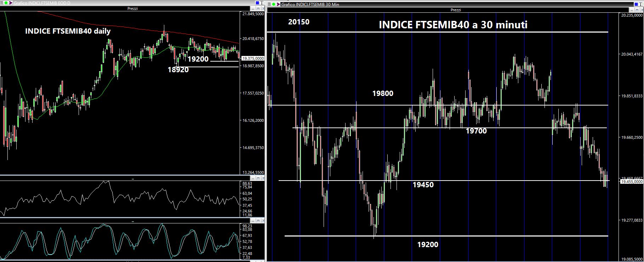Maximize the bottom oscillator panel under the daily chart
644x262 pixels.
(x=258, y=221)
